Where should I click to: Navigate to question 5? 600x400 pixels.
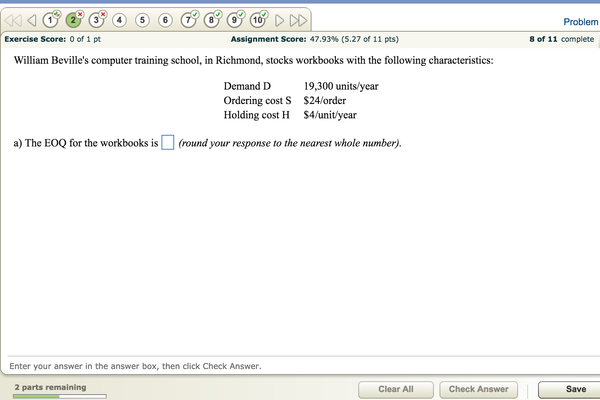click(143, 19)
